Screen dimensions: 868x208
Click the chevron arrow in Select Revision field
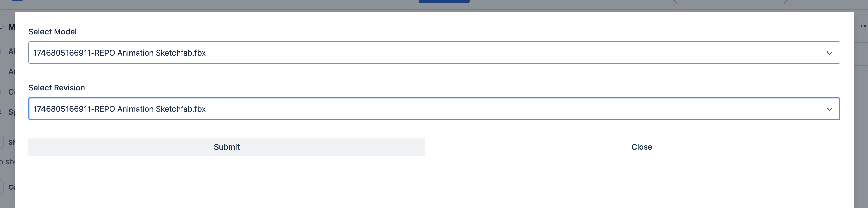[x=829, y=109]
